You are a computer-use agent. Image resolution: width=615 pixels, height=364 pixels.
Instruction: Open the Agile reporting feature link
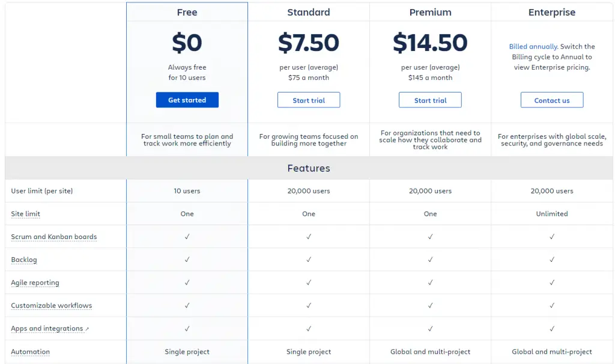35,283
